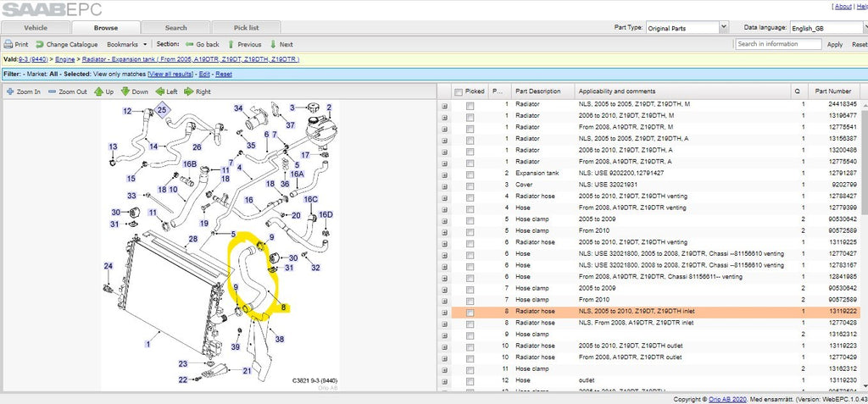Switch to the Browse tab
Viewport: 868px width, 404px height.
(106, 28)
